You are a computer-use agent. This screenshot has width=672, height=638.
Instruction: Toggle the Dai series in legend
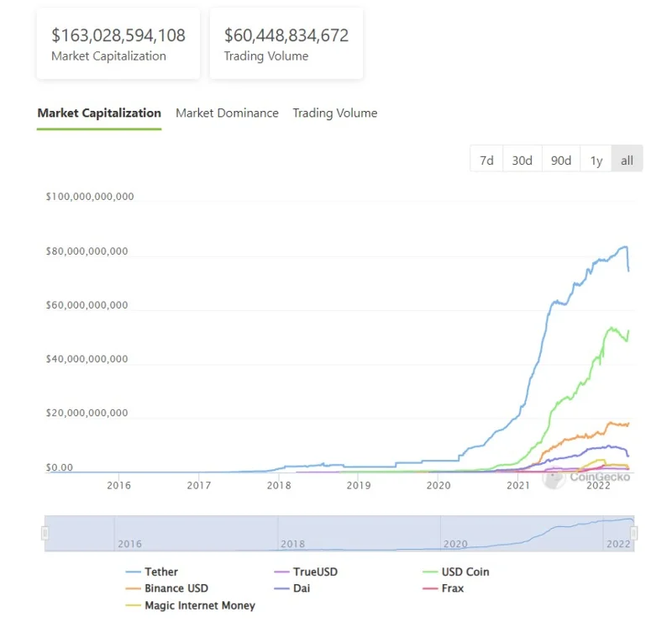tap(292, 588)
